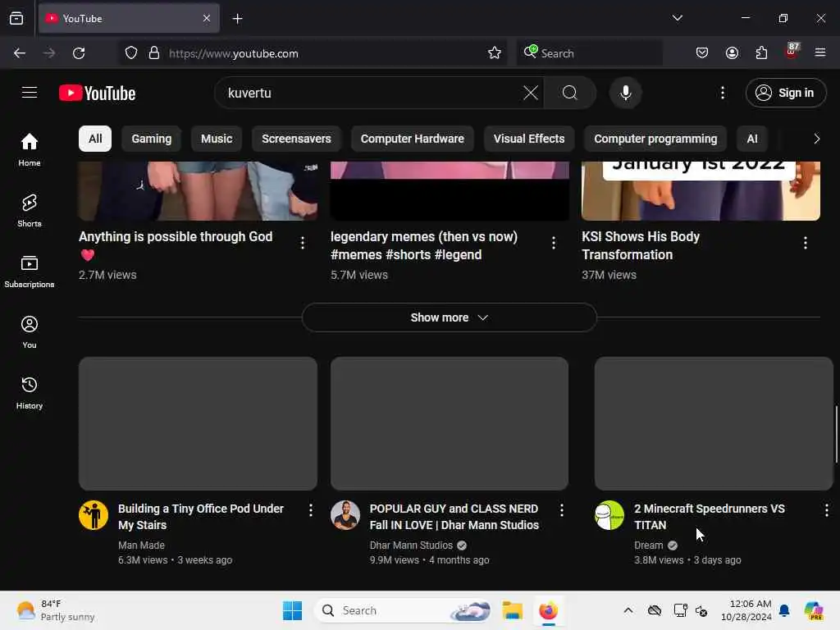840x630 pixels.
Task: Clear the kuvertu search text
Action: pos(531,93)
